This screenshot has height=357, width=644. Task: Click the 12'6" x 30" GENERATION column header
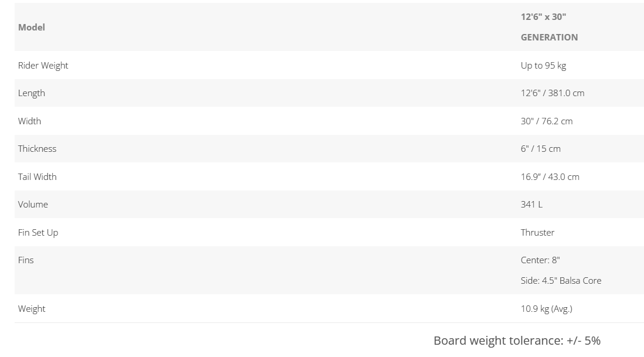[549, 27]
